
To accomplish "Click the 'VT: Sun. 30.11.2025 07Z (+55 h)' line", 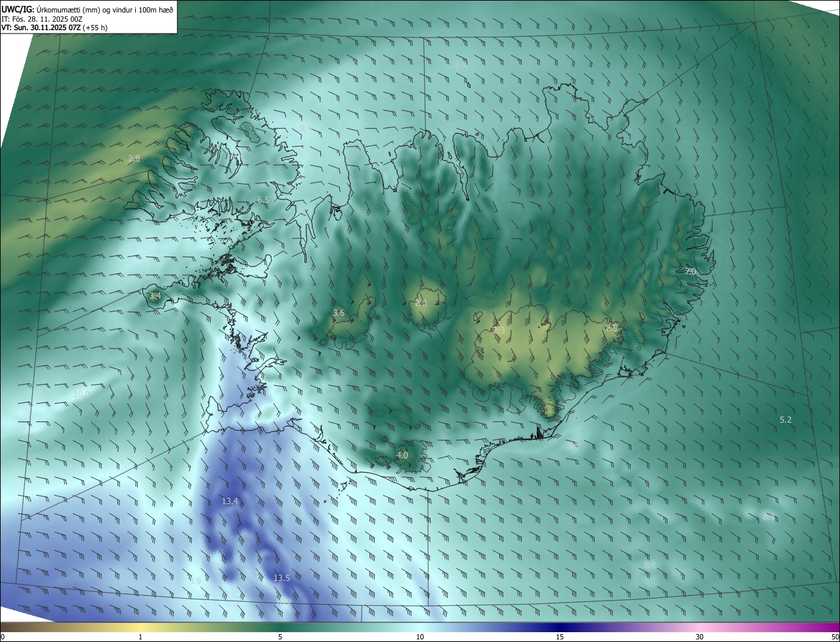I will 54,28.
